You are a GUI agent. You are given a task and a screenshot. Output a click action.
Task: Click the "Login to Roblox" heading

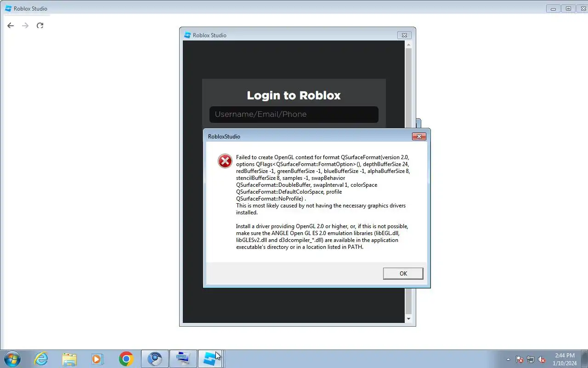pos(294,95)
